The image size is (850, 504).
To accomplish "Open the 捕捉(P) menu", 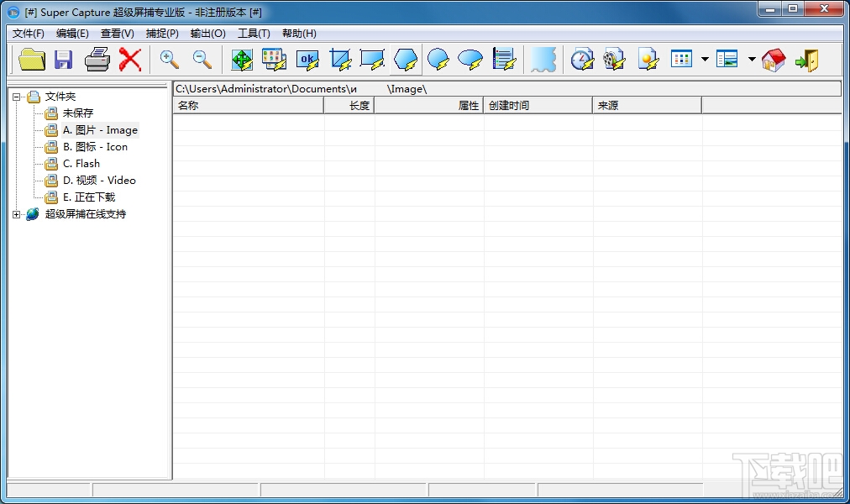I will pyautogui.click(x=162, y=34).
